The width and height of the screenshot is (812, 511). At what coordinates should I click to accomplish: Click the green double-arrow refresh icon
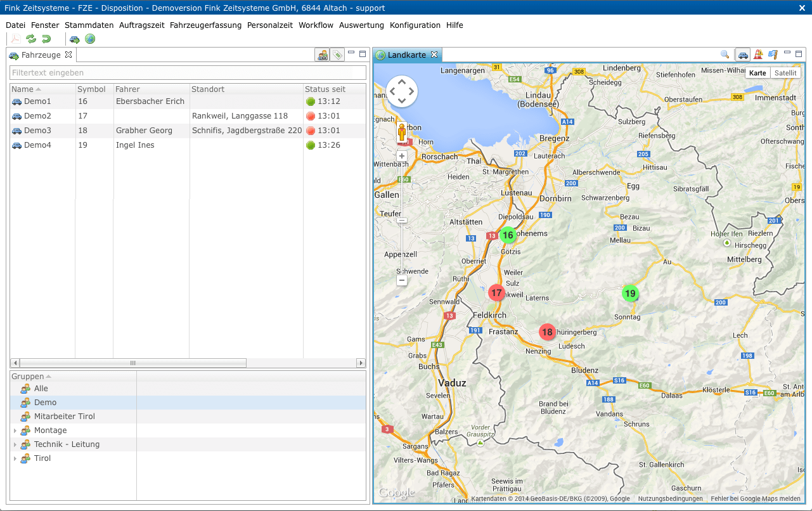[30, 39]
